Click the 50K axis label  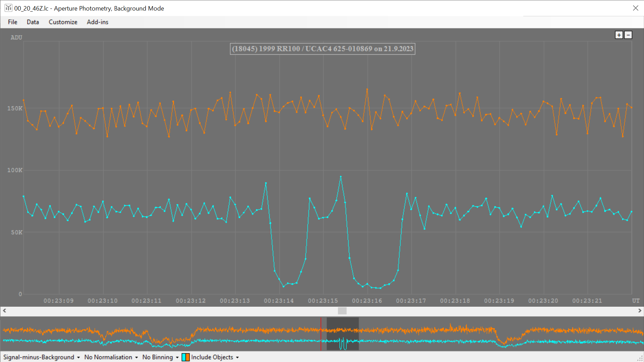click(x=17, y=232)
